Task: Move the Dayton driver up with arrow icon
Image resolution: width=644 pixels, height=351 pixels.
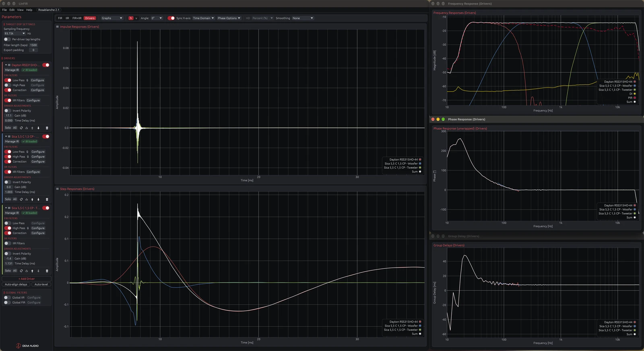Action: [x=32, y=128]
